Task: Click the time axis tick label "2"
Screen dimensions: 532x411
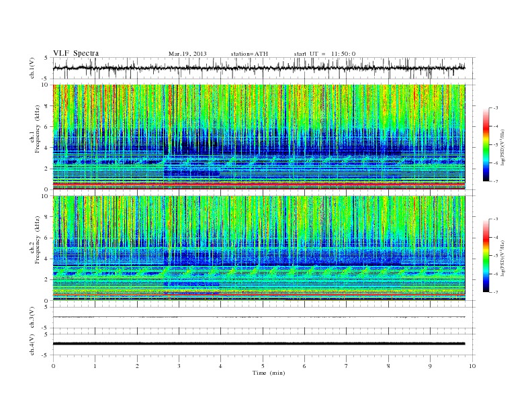Action: click(137, 366)
